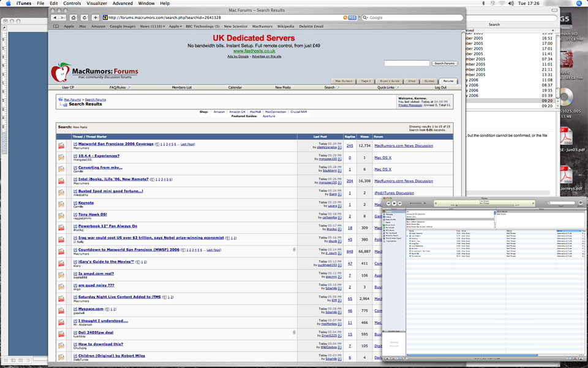
Task: Switch to the Page 2 tab
Action: (x=366, y=81)
